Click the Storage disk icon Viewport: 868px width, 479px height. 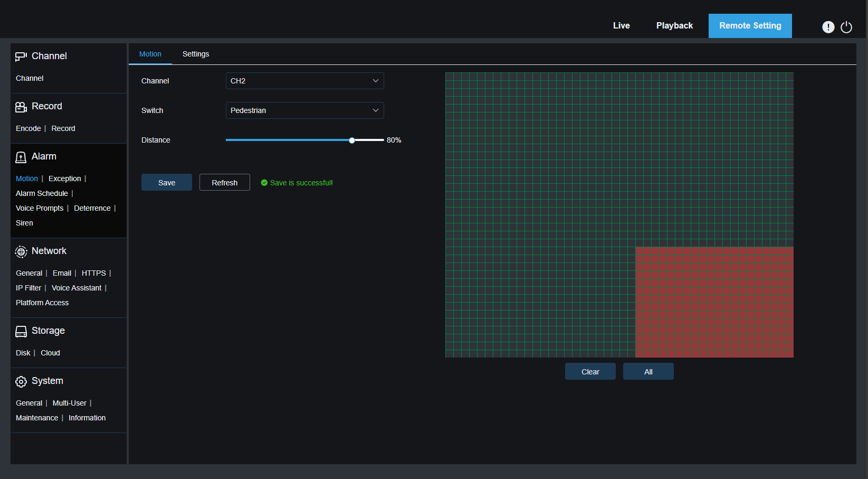coord(21,332)
